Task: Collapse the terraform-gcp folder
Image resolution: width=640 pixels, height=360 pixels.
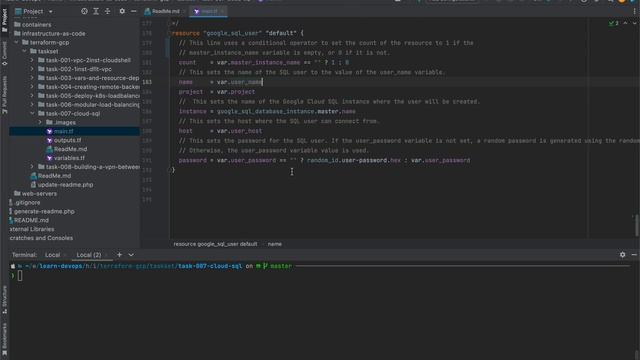Action: [x=16, y=42]
